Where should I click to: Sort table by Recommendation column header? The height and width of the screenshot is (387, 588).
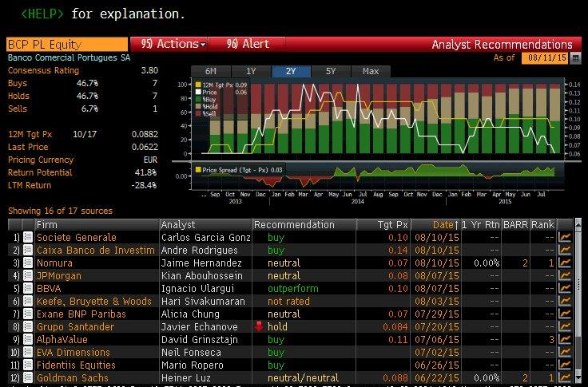point(304,225)
